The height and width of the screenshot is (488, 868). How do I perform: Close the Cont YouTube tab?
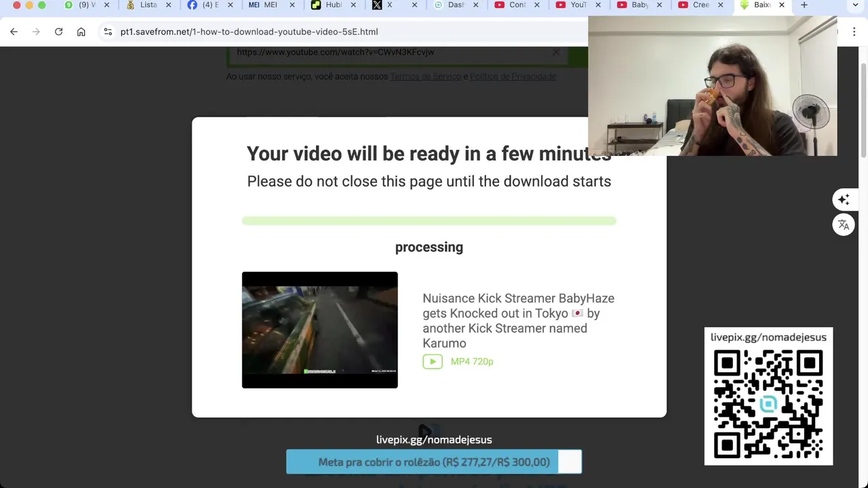pyautogui.click(x=537, y=5)
